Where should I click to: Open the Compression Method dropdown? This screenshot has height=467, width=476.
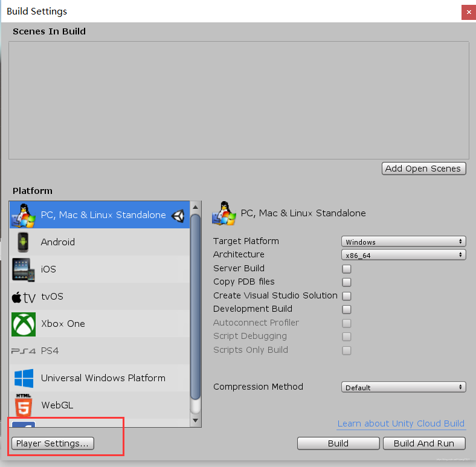click(x=404, y=387)
